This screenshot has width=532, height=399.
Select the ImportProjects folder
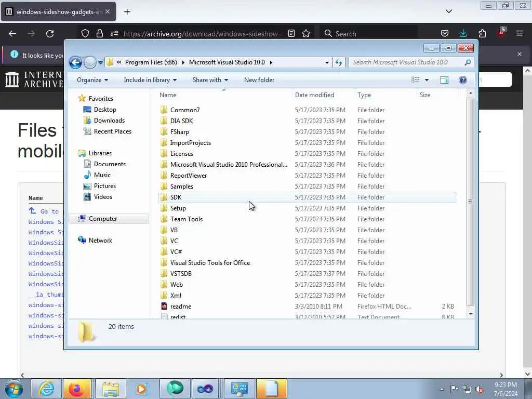190,142
